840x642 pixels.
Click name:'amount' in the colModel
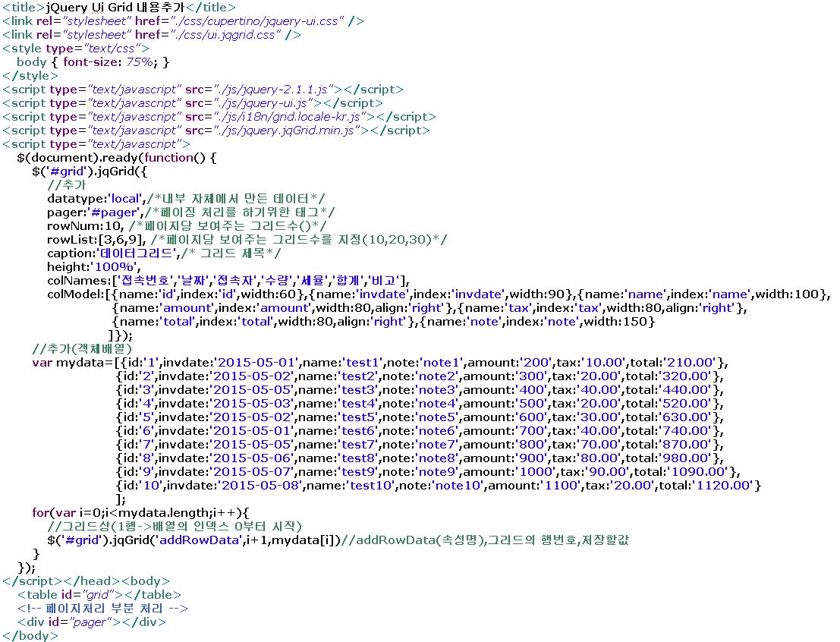click(167, 308)
